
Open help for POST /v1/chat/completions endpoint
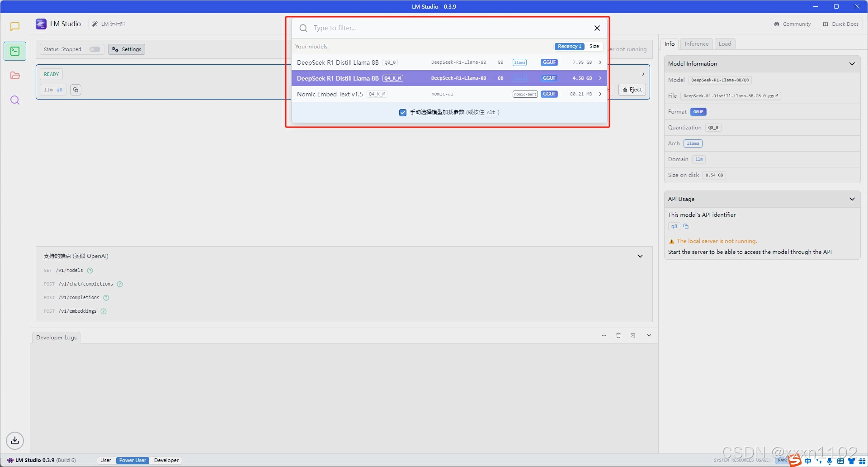click(x=120, y=284)
